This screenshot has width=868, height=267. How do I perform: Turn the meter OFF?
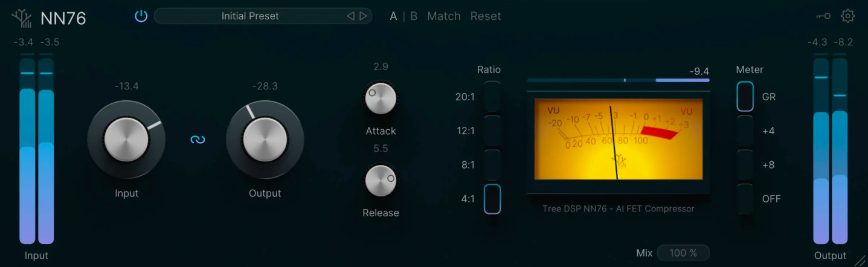point(745,199)
